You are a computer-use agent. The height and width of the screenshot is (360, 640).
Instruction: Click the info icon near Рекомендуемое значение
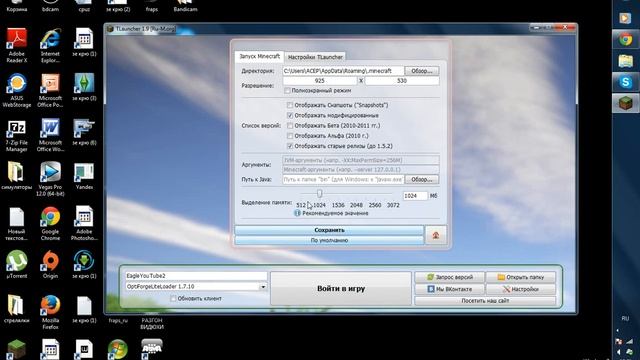point(297,213)
